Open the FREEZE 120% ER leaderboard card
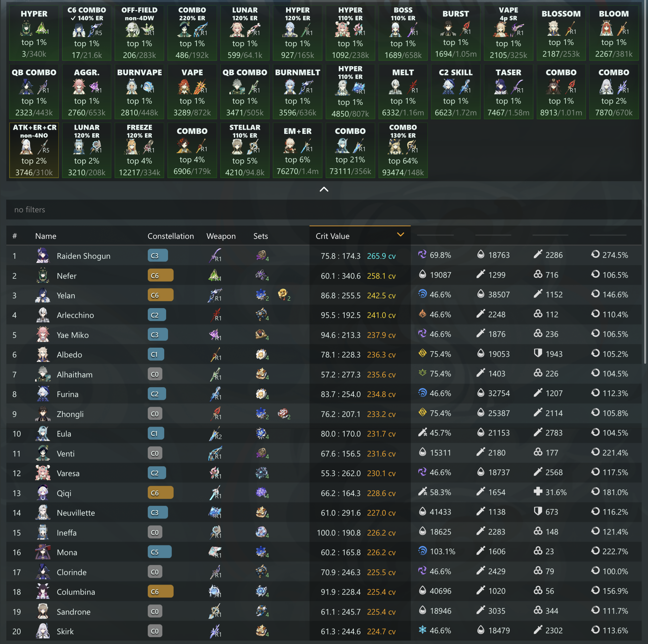This screenshot has height=644, width=648. (x=139, y=150)
